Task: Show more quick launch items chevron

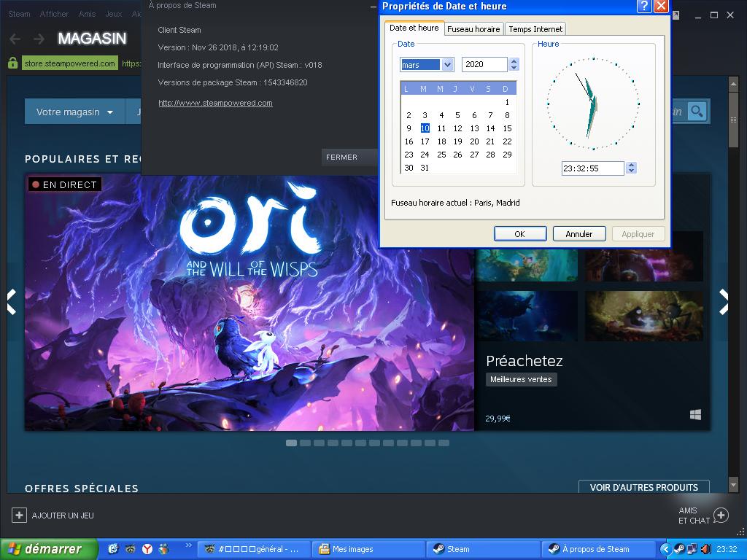Action: (x=188, y=545)
